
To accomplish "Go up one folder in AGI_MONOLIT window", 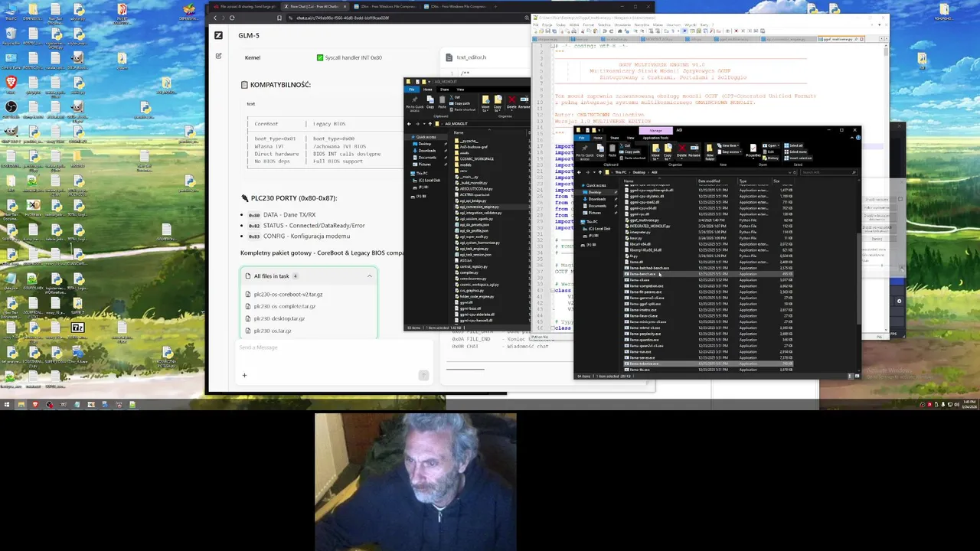I will click(x=430, y=124).
